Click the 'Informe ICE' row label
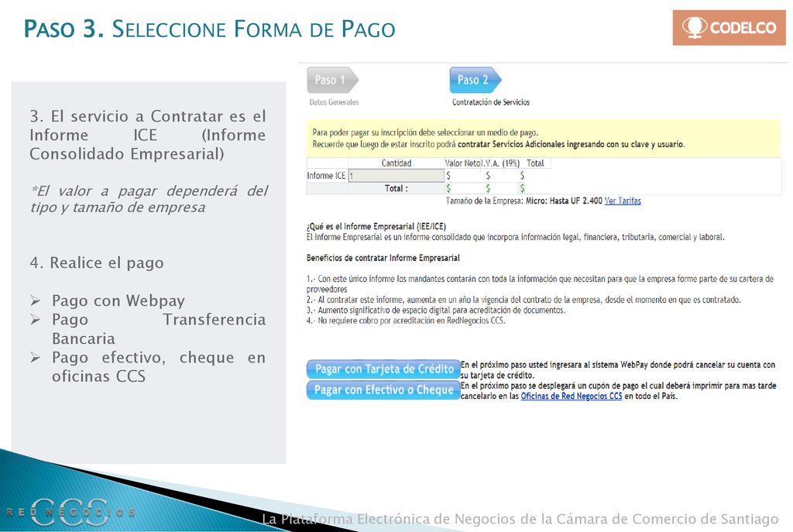 pyautogui.click(x=326, y=176)
